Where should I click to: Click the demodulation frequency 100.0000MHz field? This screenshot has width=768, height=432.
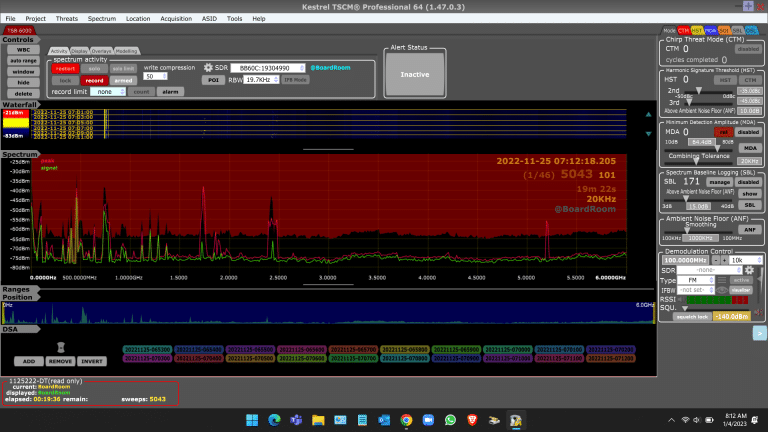click(x=685, y=260)
